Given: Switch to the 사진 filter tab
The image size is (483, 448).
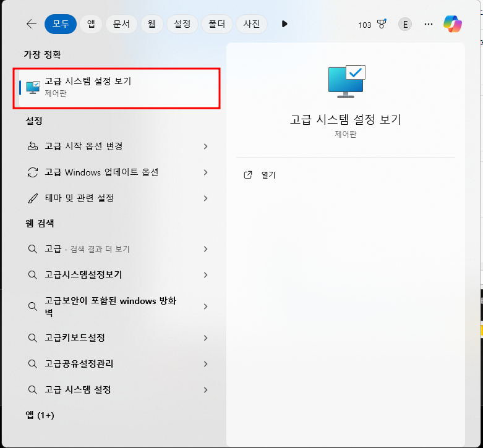Looking at the screenshot, I should 252,24.
